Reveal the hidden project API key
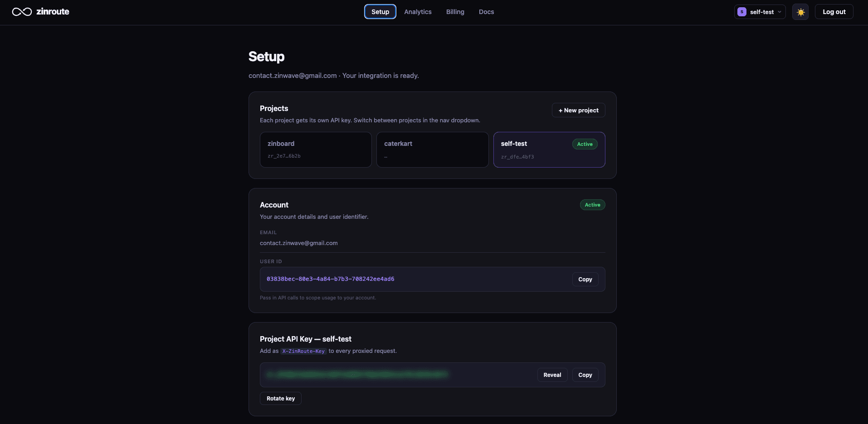 [552, 375]
